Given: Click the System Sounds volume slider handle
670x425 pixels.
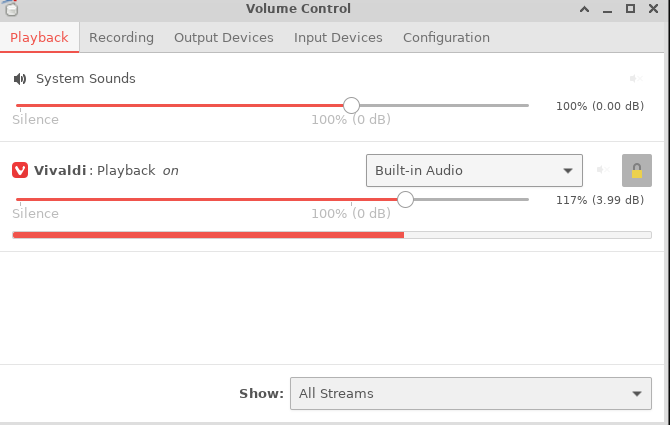Looking at the screenshot, I should pos(352,105).
